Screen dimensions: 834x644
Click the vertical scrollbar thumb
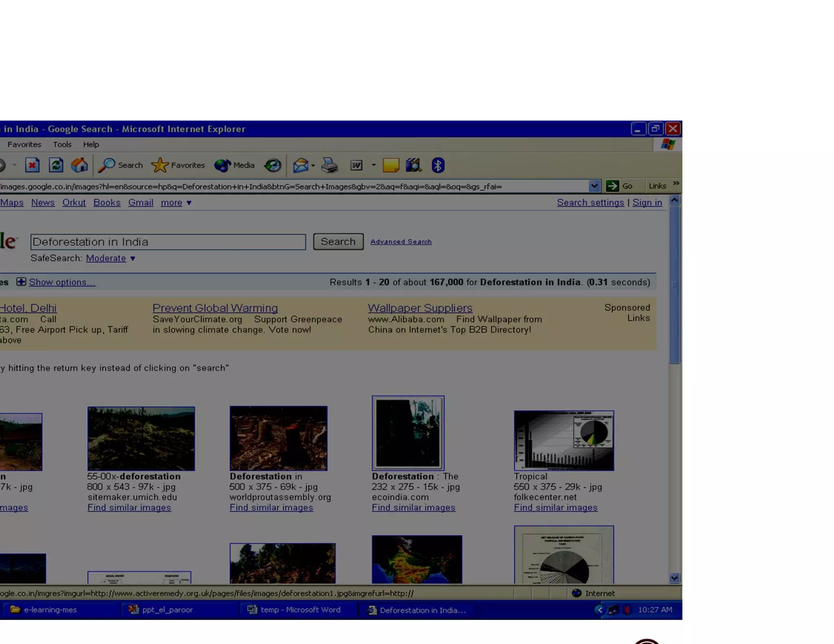click(674, 284)
